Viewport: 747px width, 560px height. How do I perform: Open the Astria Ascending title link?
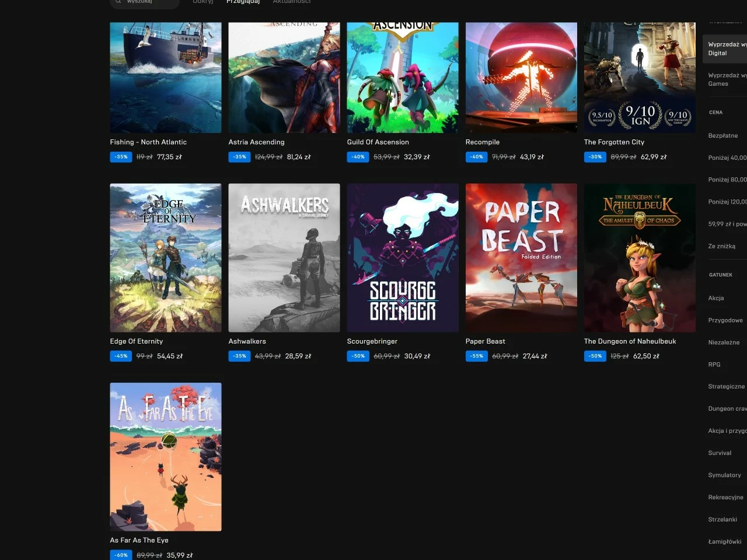[x=256, y=142]
